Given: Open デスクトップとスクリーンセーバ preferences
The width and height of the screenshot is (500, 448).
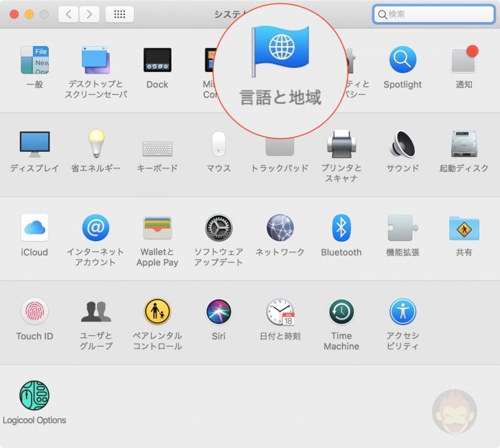Looking at the screenshot, I should click(x=95, y=60).
